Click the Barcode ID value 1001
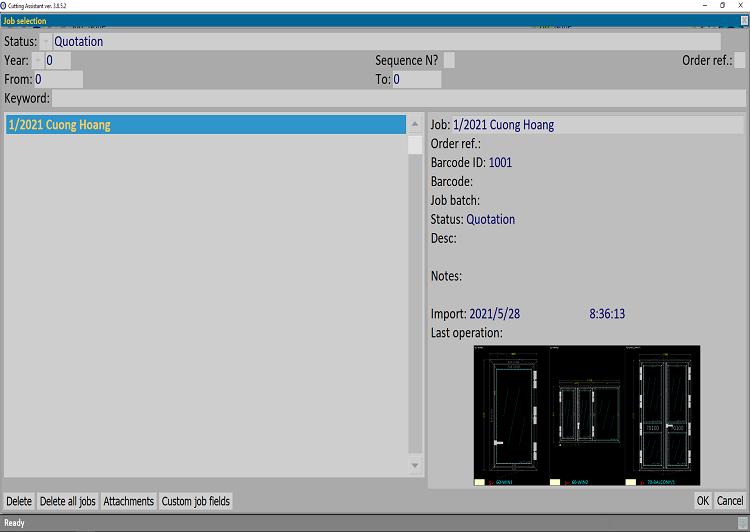This screenshot has height=532, width=750. pyautogui.click(x=500, y=163)
